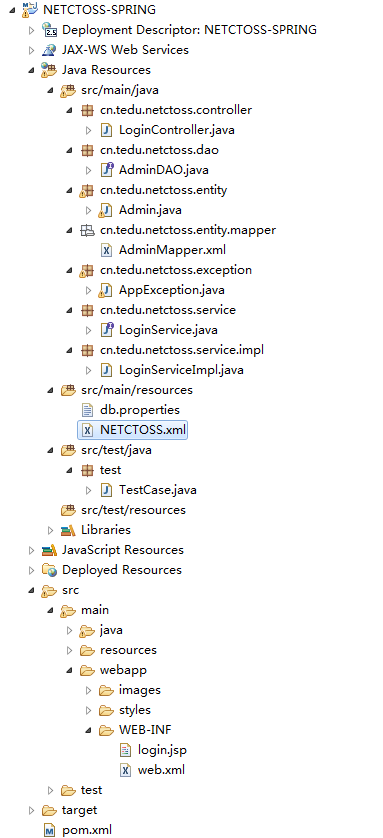Collapse the WEB-INF folder
The width and height of the screenshot is (383, 838).
coord(89,731)
